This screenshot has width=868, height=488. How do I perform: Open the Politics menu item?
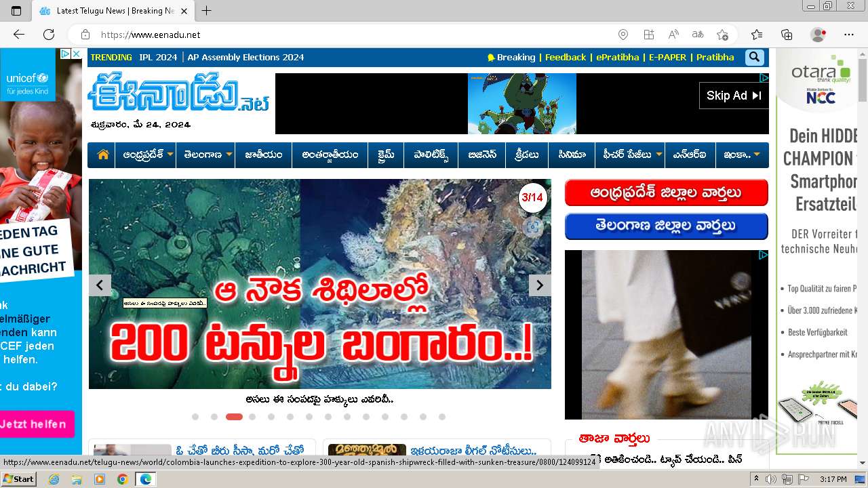[431, 155]
